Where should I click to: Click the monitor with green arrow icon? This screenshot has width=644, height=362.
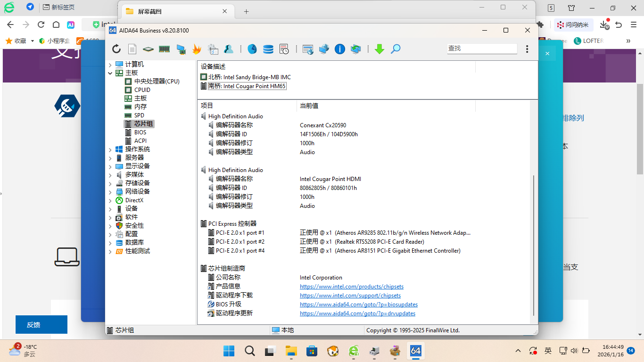point(356,49)
